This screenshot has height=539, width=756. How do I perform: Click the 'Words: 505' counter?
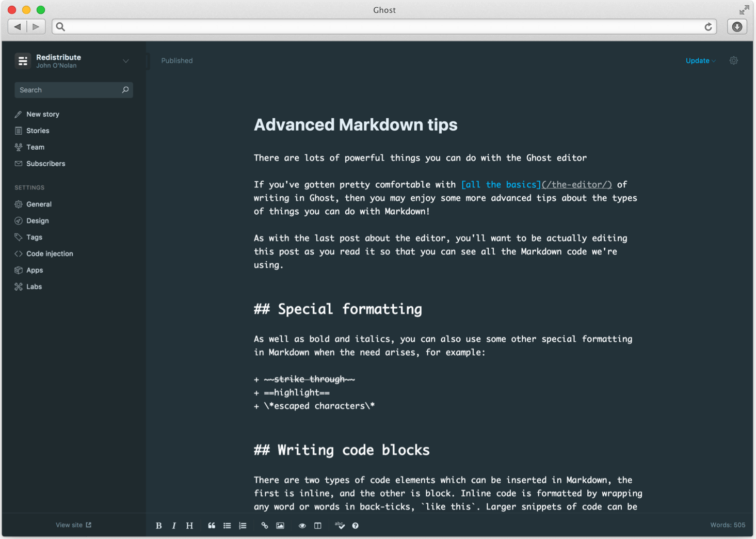click(x=728, y=525)
